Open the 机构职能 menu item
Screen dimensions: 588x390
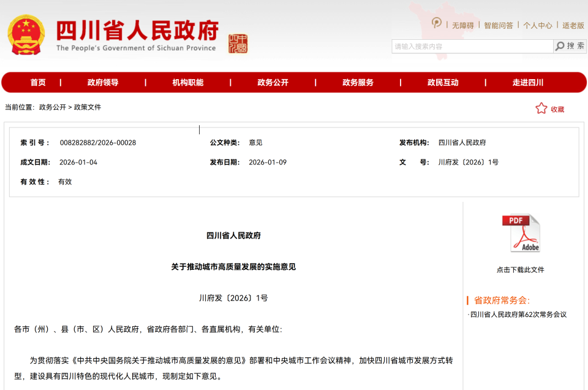tap(188, 82)
